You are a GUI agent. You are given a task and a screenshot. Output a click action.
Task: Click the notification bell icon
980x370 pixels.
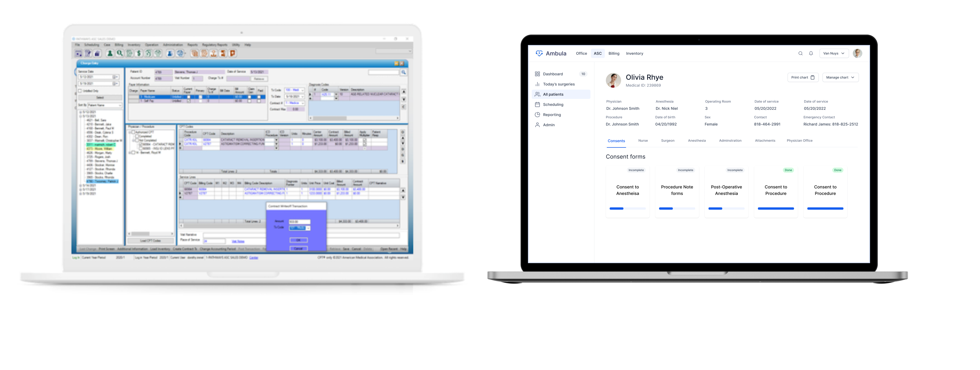click(x=810, y=53)
